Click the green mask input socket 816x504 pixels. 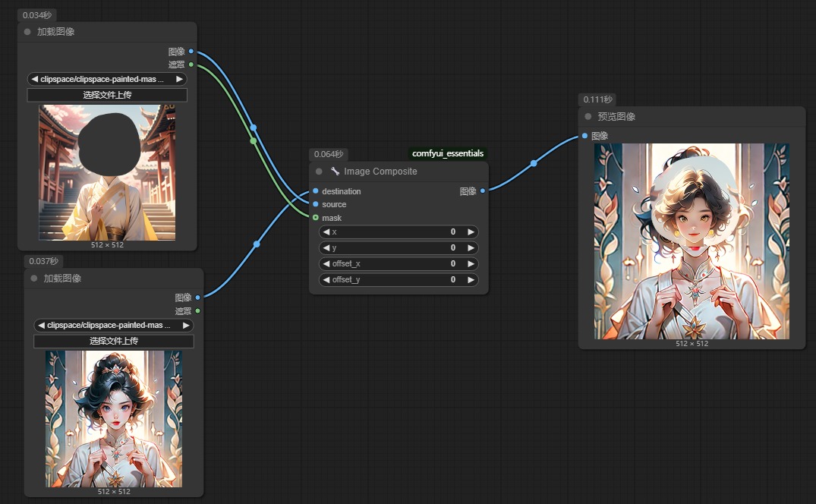point(316,218)
